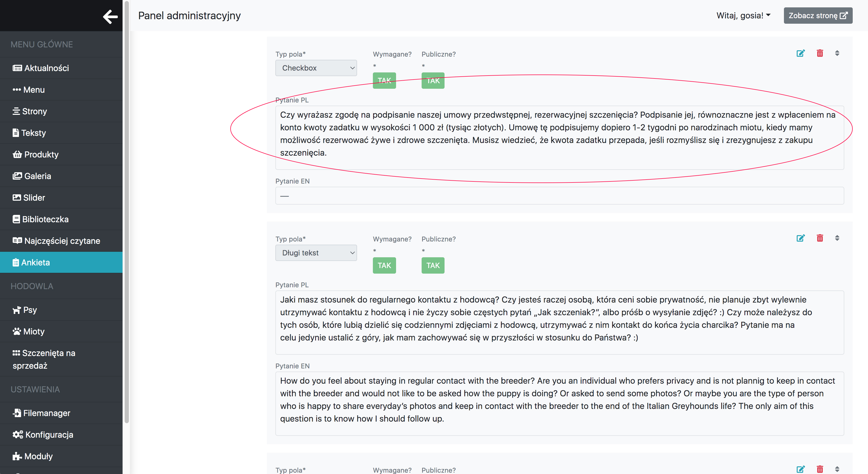The height and width of the screenshot is (474, 868).
Task: Click reorder arrows of the Checkbox question
Action: [x=837, y=53]
